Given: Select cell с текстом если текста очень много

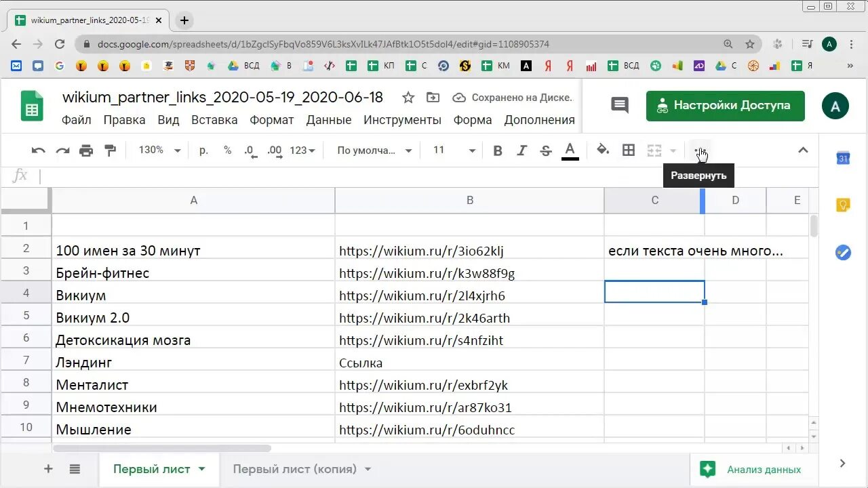Looking at the screenshot, I should click(654, 251).
